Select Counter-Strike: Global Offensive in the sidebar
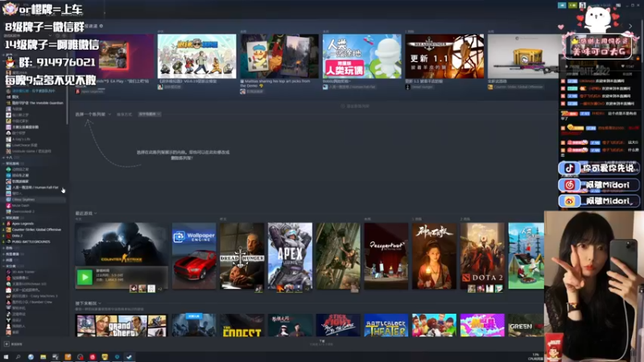 [x=36, y=230]
